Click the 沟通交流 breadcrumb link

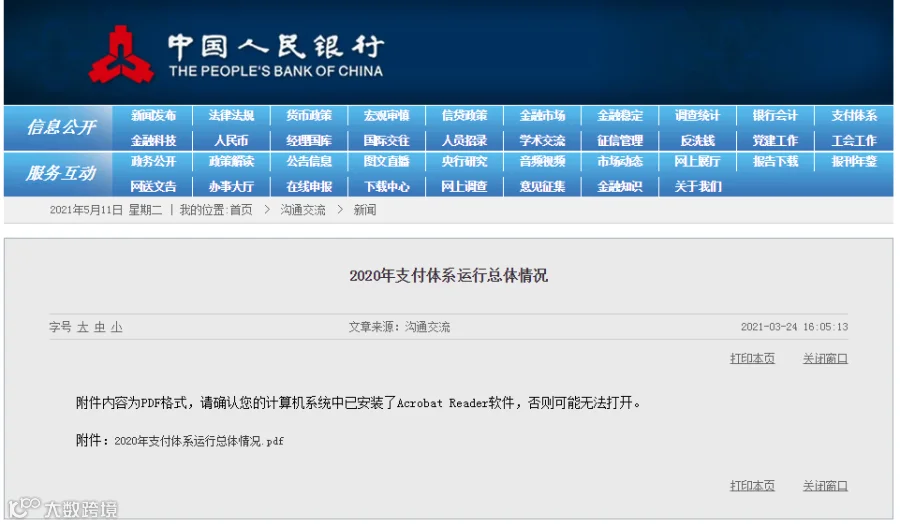303,210
